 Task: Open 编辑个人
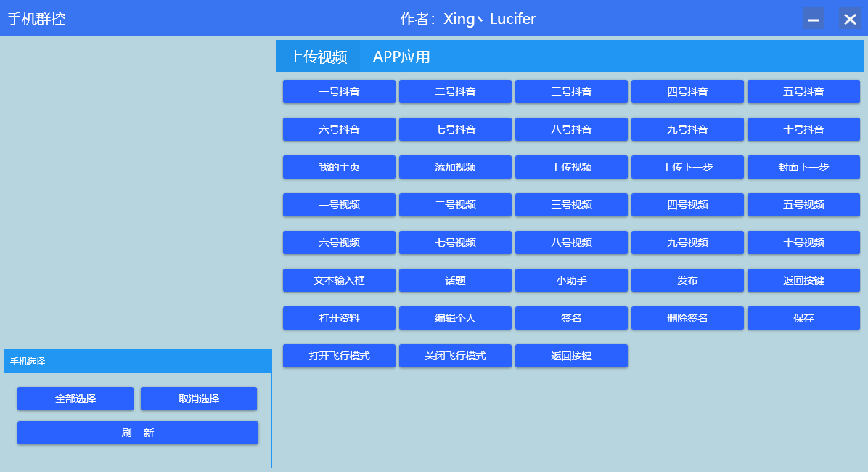tap(455, 318)
